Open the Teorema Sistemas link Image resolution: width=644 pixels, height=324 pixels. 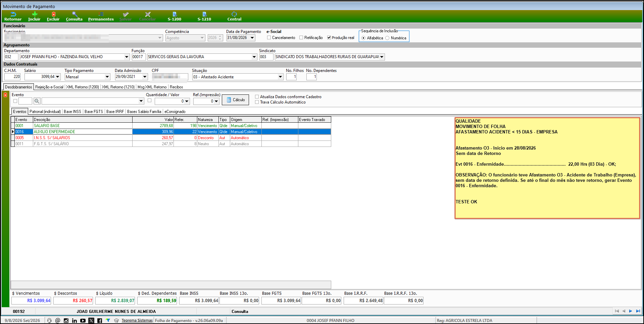click(x=137, y=321)
